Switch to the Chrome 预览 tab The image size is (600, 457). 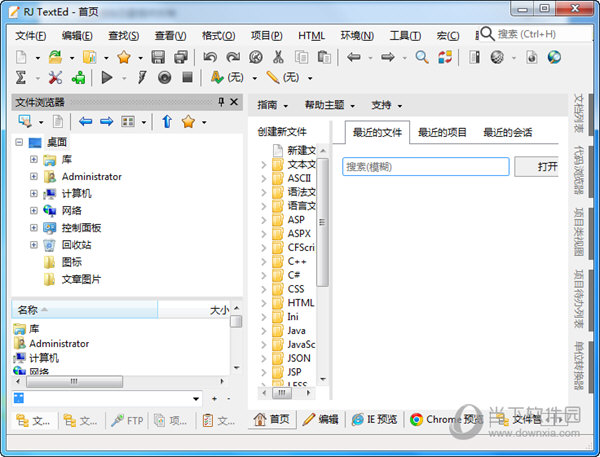tap(446, 419)
